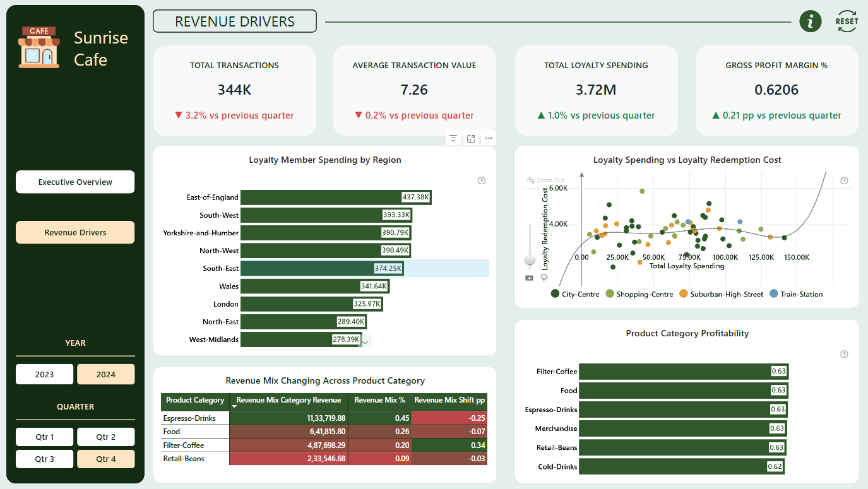
Task: Select year 2024 slicer
Action: click(x=106, y=374)
